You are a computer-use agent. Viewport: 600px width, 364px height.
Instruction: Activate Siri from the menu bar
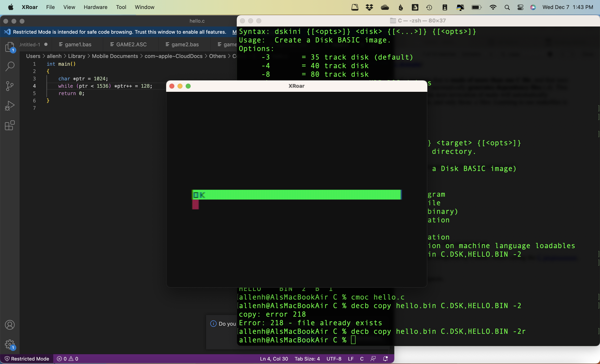pos(533,7)
